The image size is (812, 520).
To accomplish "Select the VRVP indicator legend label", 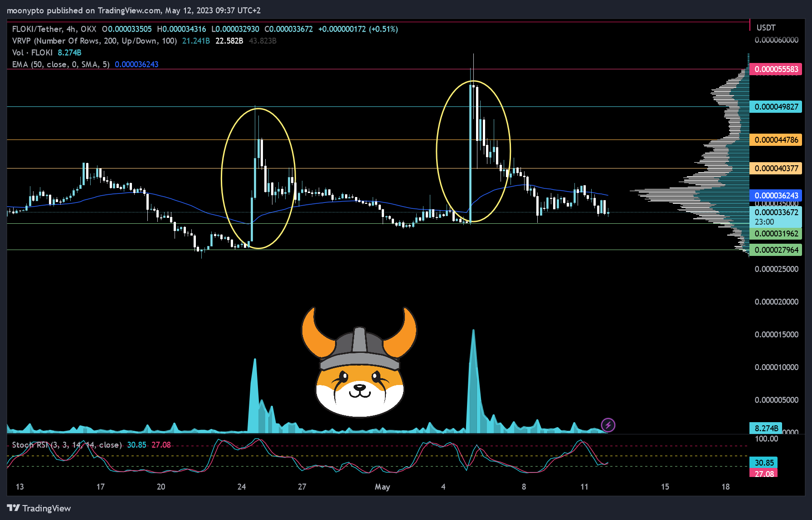I will 94,41.
